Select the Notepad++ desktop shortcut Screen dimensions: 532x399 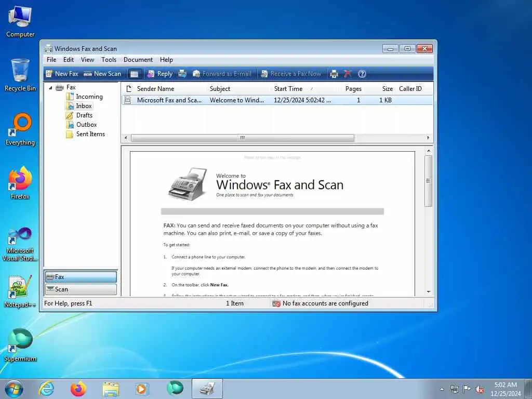20,292
